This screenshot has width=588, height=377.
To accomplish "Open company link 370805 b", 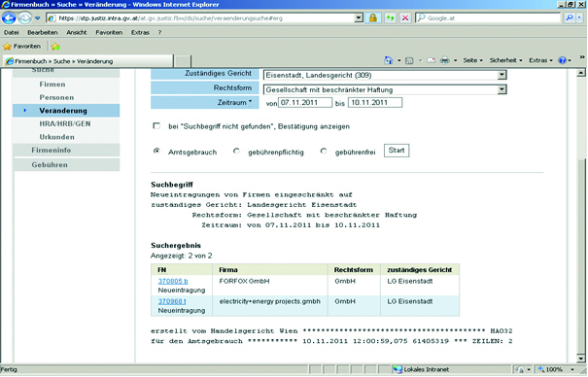I will click(x=173, y=281).
